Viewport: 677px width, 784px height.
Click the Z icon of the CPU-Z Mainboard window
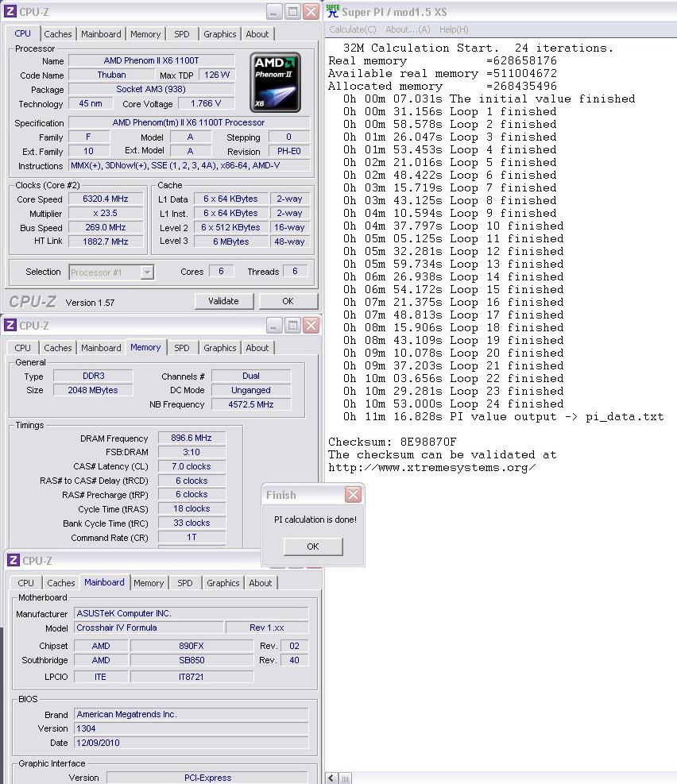coord(14,561)
